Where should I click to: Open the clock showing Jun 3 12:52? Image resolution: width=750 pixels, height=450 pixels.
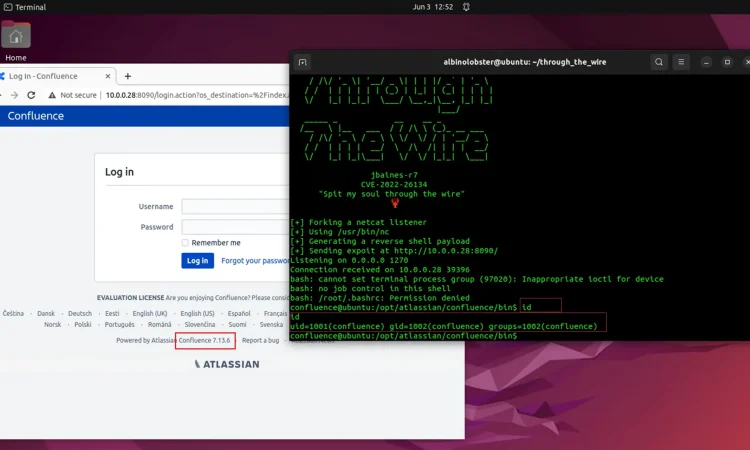[432, 7]
